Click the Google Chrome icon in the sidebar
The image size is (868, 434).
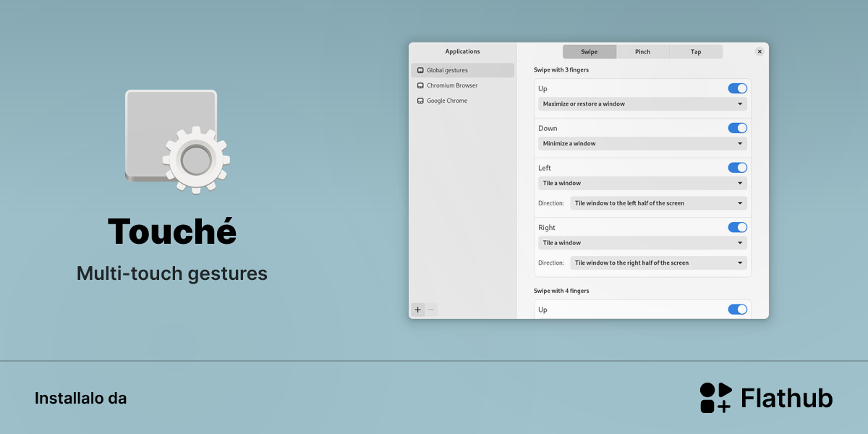coord(420,101)
